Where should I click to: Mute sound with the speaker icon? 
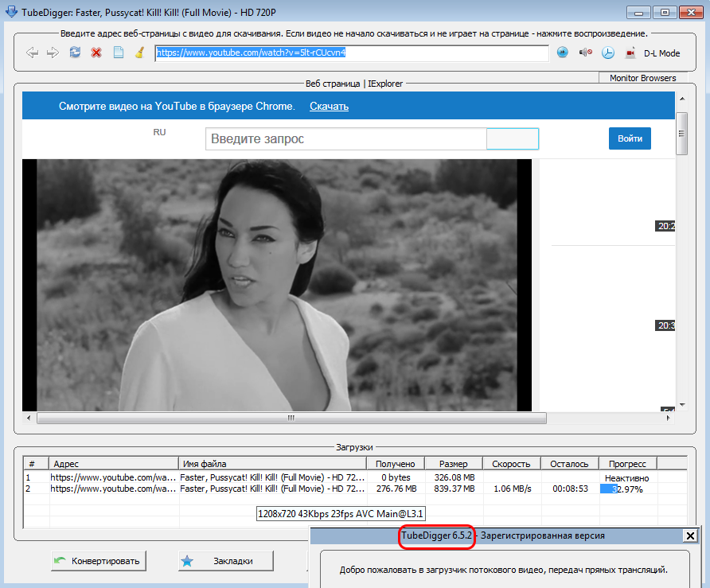(x=586, y=53)
